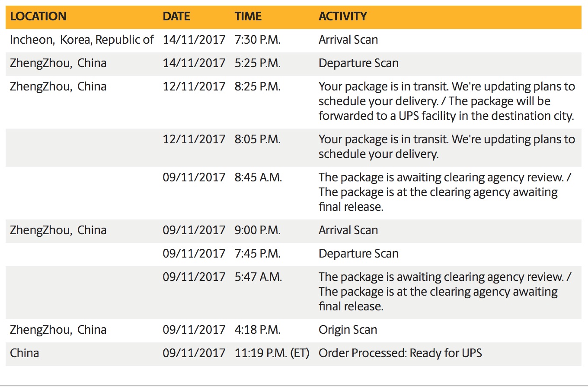Select the Incheon, Korea location cell

pyautogui.click(x=82, y=40)
